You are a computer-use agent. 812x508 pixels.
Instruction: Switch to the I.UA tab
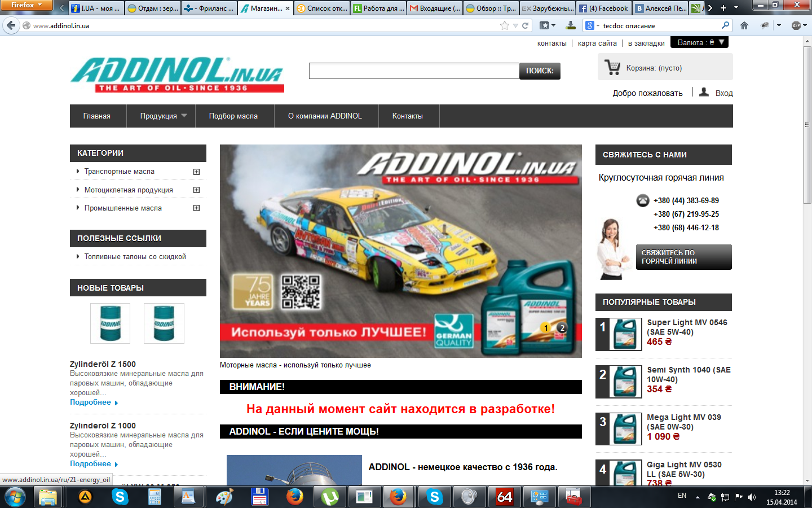pos(95,8)
